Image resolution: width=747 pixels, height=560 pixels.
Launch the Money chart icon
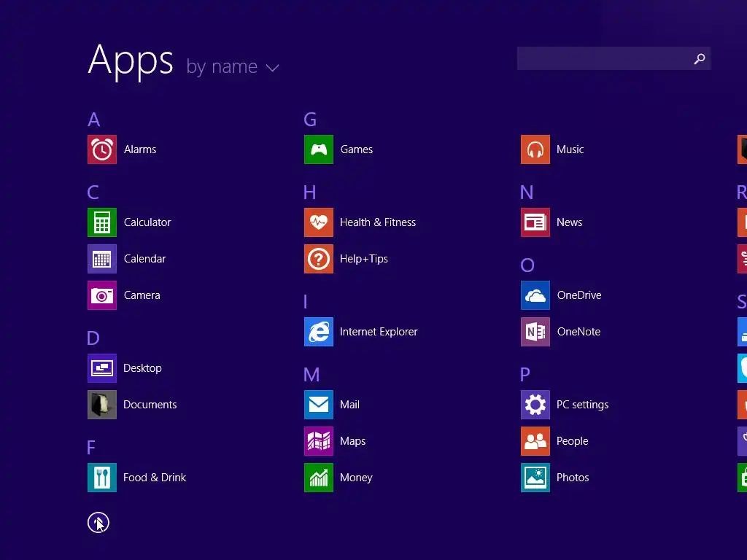(319, 478)
